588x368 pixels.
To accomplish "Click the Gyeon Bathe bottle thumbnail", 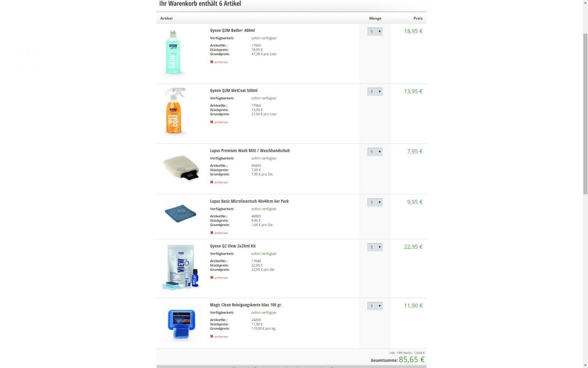I will tap(173, 52).
